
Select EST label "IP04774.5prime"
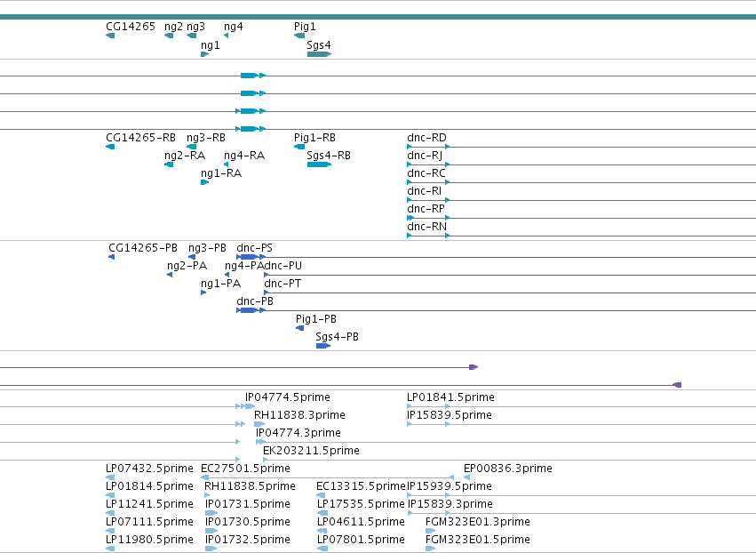[x=287, y=397]
